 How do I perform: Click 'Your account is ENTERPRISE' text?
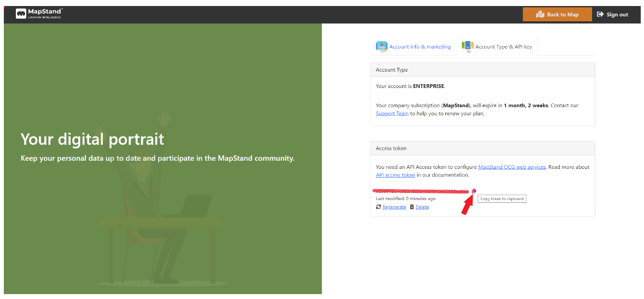click(410, 86)
